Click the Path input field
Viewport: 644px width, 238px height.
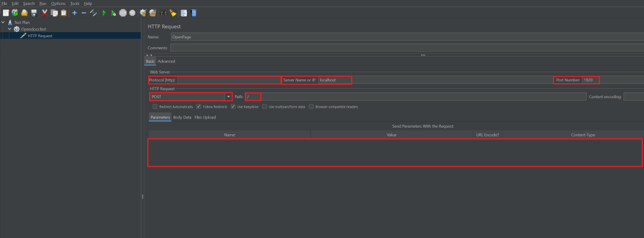pyautogui.click(x=416, y=96)
